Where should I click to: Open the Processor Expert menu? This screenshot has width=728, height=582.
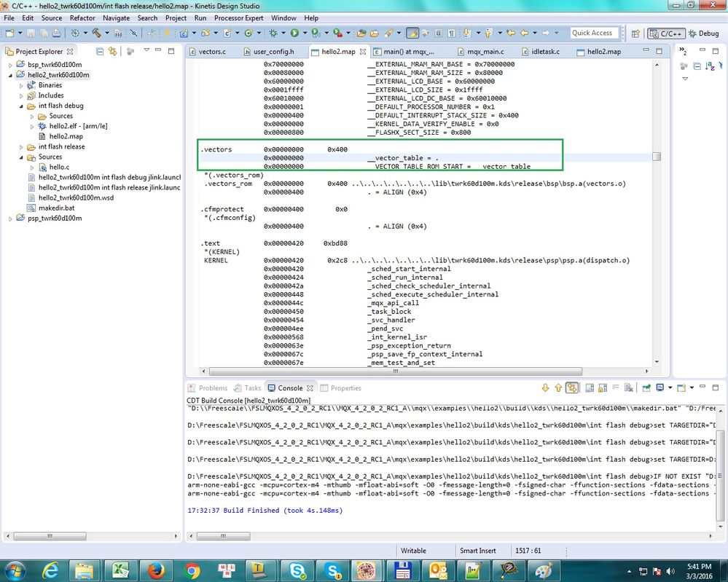pyautogui.click(x=238, y=18)
